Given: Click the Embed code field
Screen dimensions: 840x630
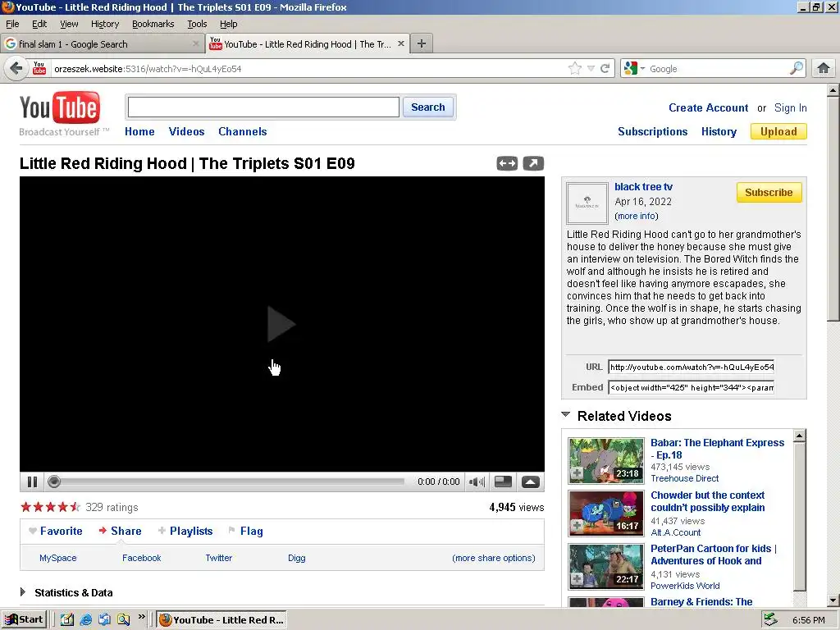Looking at the screenshot, I should click(x=691, y=387).
